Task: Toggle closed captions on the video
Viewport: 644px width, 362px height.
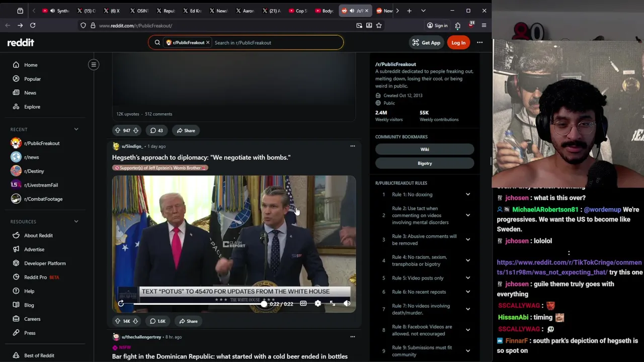Action: 303,303
